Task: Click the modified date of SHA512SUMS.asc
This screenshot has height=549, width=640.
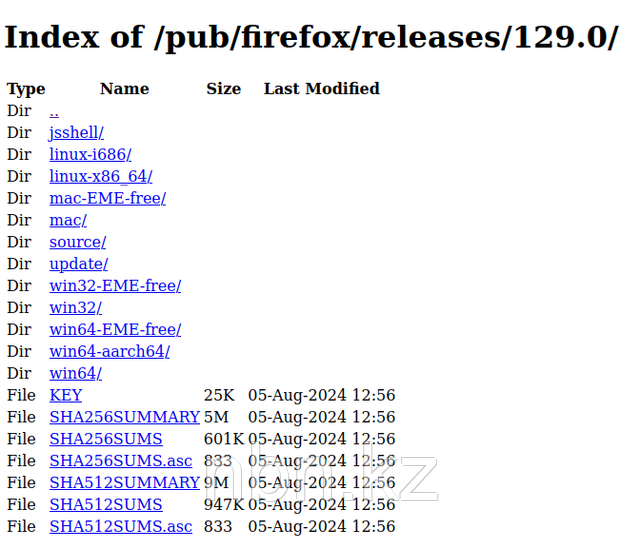Action: point(322,527)
